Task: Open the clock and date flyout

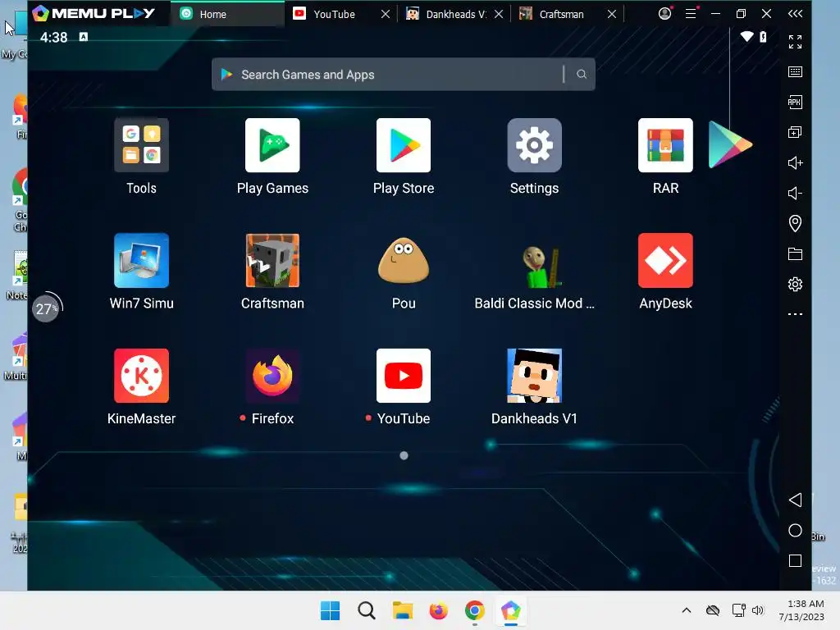Action: coord(801,610)
